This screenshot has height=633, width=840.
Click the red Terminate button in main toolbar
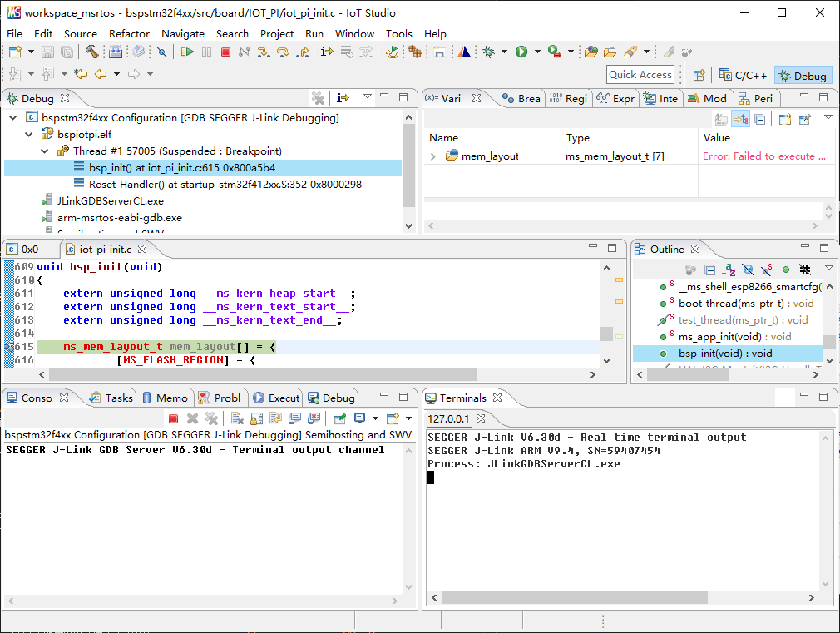click(x=225, y=52)
